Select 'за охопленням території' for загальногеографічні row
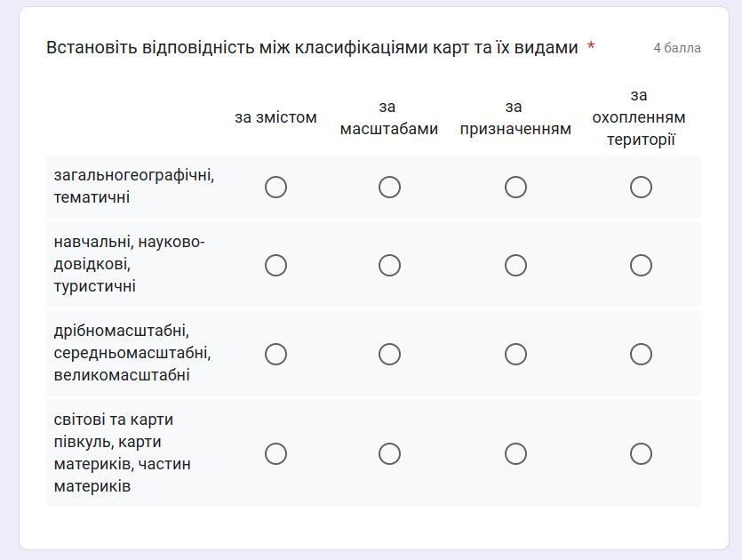 641,187
